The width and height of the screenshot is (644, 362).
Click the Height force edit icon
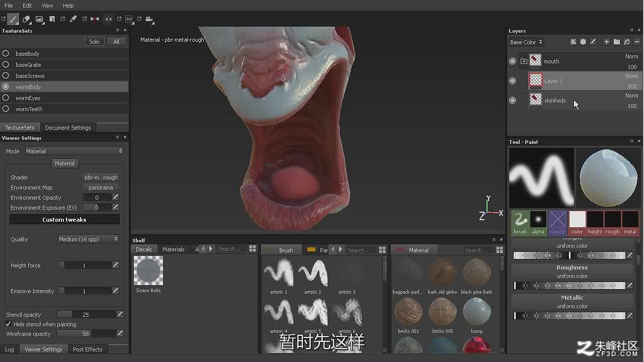(x=115, y=265)
